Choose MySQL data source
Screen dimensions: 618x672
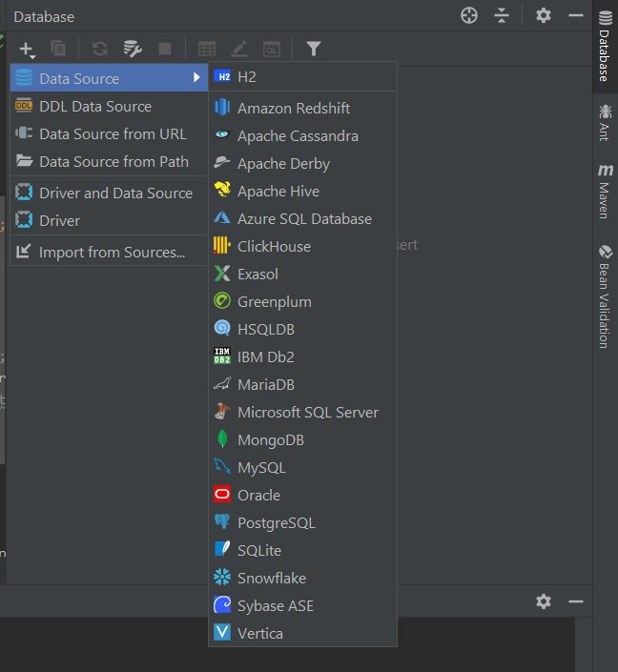(302, 468)
